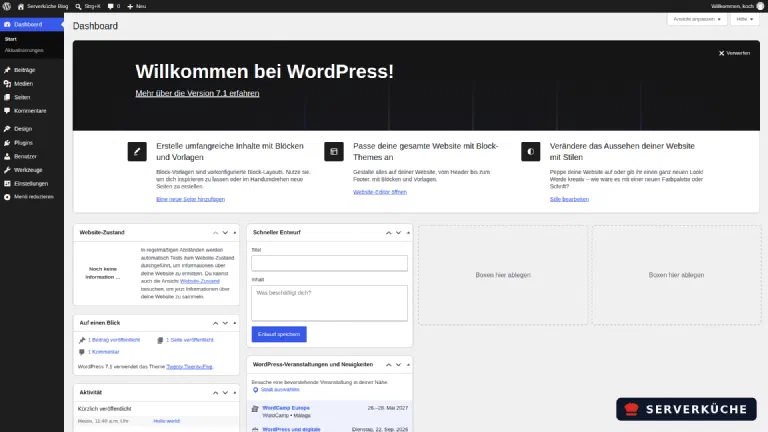Click Entwurf speichern button

tap(279, 334)
